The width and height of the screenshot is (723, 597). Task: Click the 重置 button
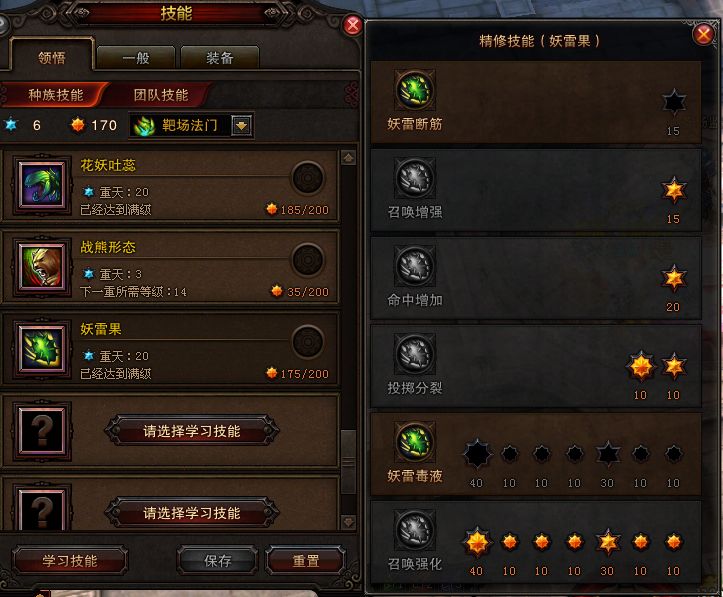tap(306, 561)
